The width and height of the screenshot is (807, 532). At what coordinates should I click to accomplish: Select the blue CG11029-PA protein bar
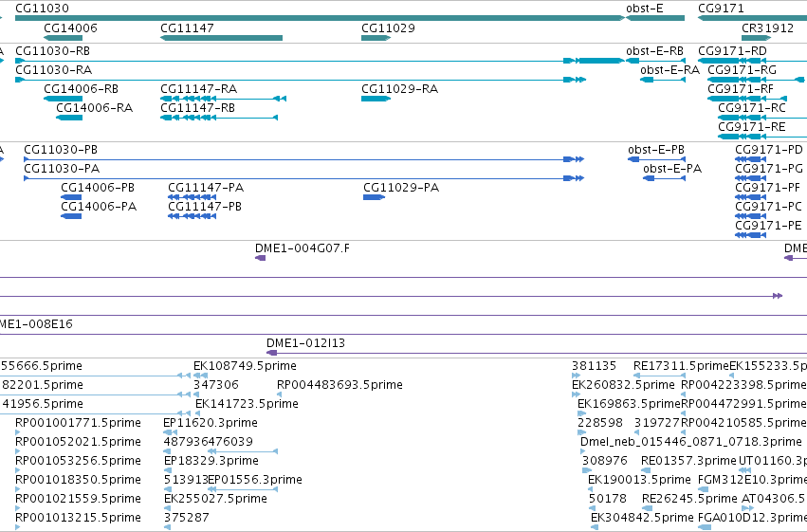click(375, 197)
